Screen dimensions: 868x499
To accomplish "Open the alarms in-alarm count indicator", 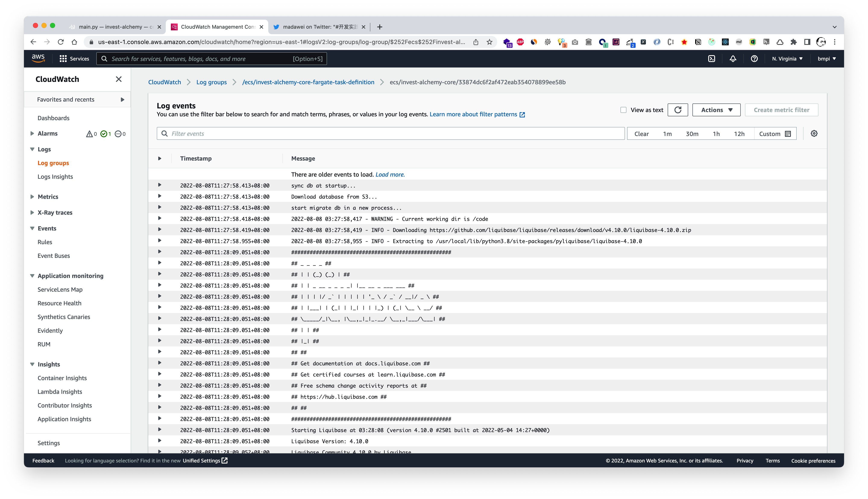I will coord(91,134).
